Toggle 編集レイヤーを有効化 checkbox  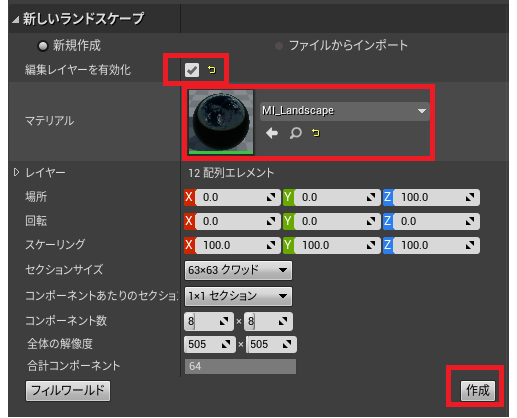(192, 70)
